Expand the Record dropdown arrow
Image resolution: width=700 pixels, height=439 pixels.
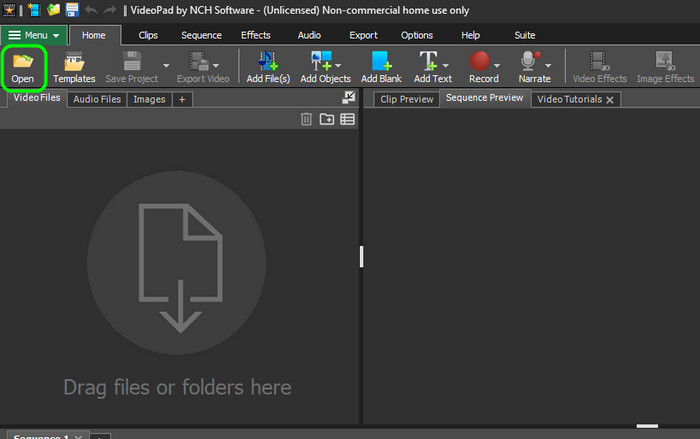point(497,66)
